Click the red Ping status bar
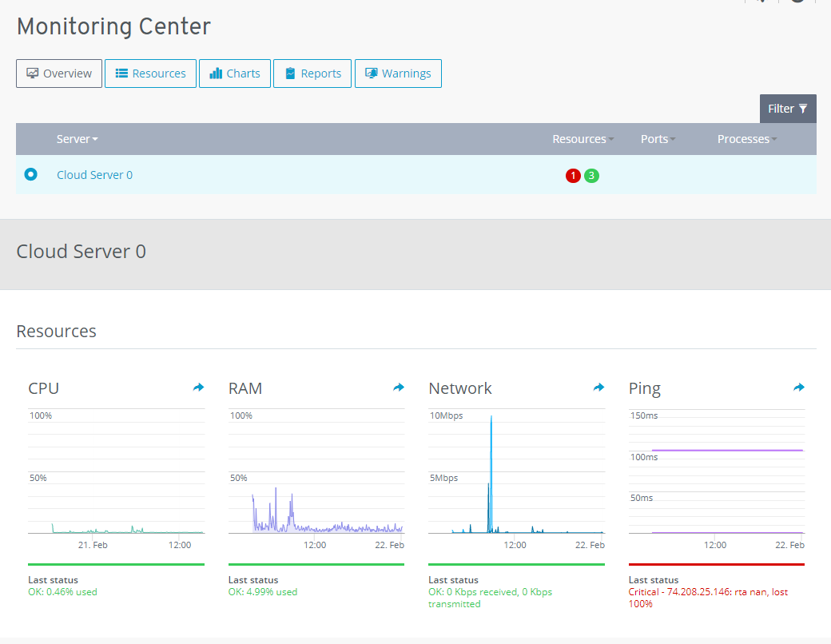Image resolution: width=831 pixels, height=644 pixels. [x=717, y=564]
